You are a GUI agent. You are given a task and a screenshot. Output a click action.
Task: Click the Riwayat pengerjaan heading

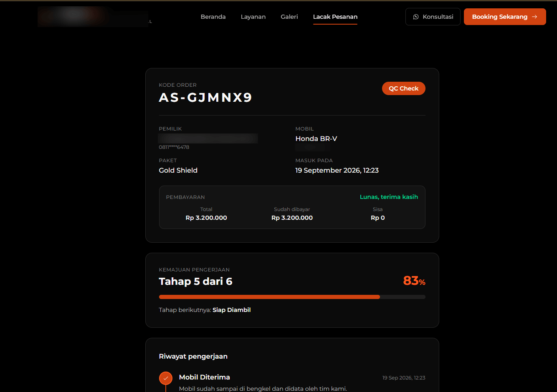[193, 357]
